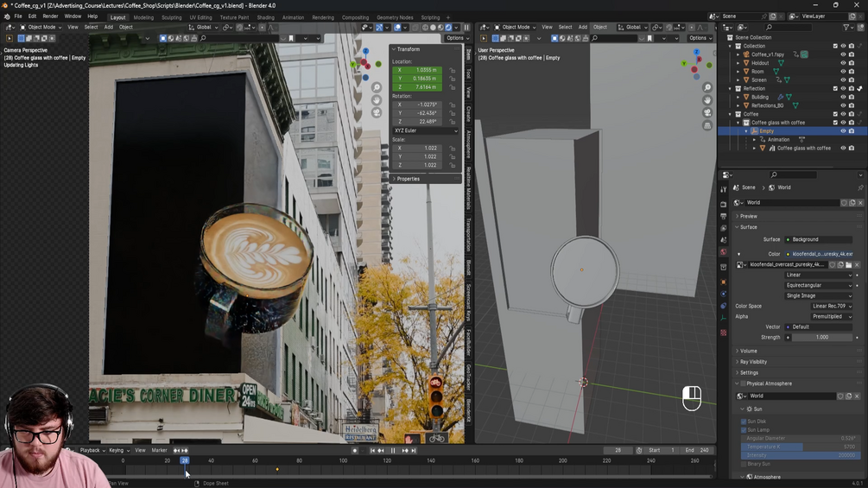
Task: Disable render camera icon for Screen object
Action: [x=852, y=80]
